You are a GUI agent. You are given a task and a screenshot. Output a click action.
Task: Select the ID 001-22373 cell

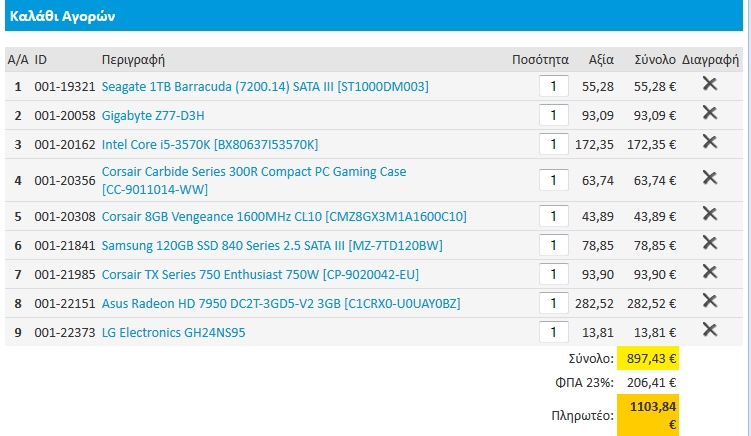tap(65, 333)
